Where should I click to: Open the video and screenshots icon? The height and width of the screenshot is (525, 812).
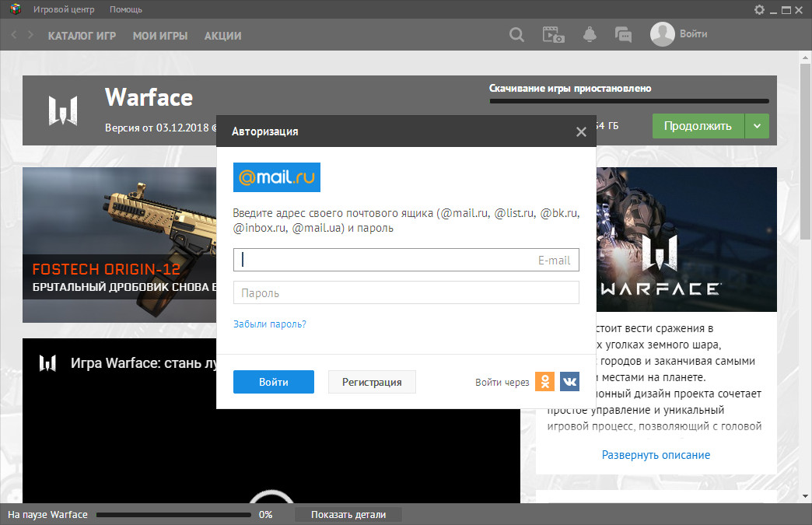(x=553, y=35)
